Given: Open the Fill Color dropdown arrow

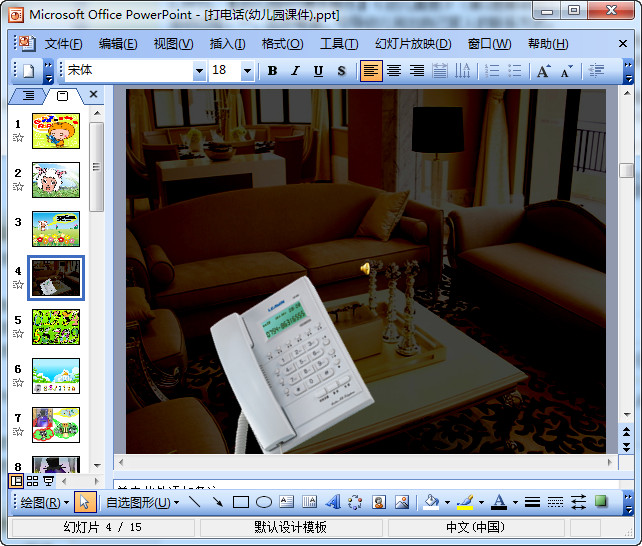Looking at the screenshot, I should (447, 502).
